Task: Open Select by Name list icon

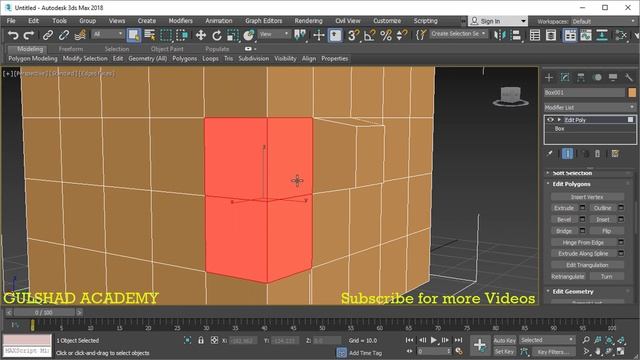Action: click(150, 35)
